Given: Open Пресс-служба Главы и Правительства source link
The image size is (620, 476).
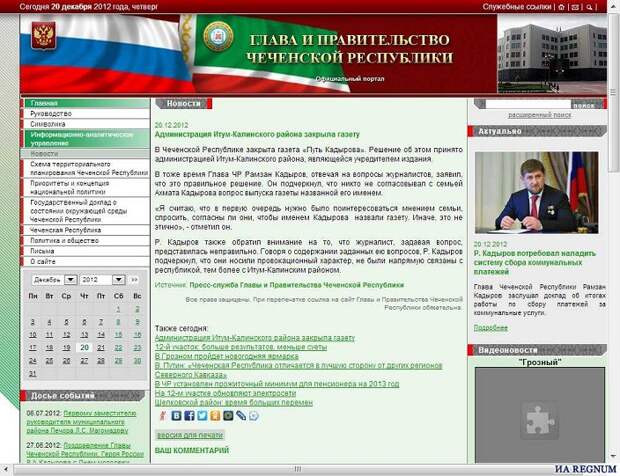Looking at the screenshot, I should click(x=297, y=285).
